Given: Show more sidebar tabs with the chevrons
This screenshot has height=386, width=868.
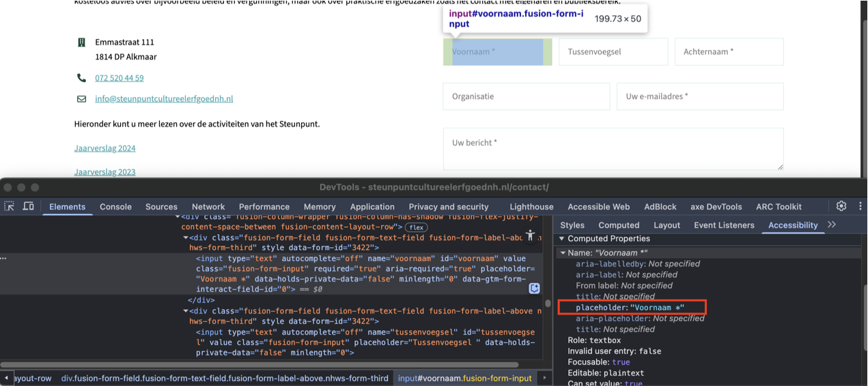Looking at the screenshot, I should coord(831,225).
